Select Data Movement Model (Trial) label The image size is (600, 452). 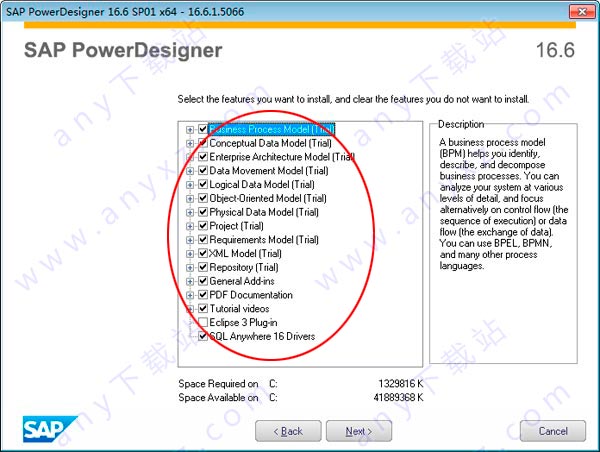point(269,171)
